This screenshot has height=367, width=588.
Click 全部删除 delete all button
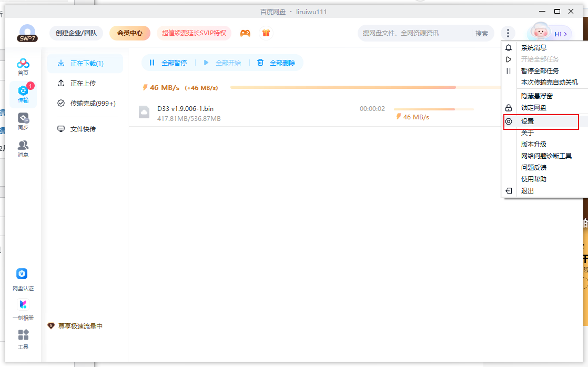276,63
